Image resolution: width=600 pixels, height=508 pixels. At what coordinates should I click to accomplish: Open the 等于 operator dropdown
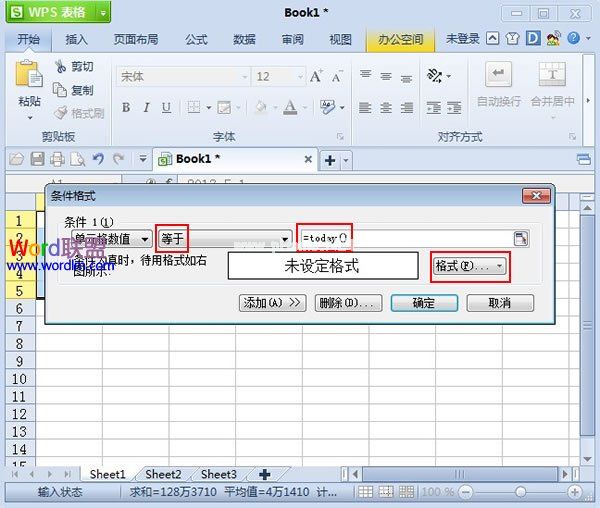[x=225, y=239]
